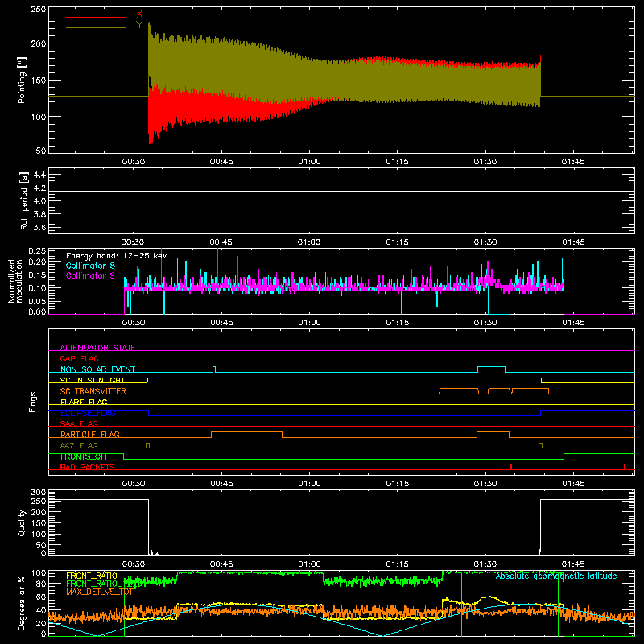Click the 4.4 tick on Roll period axis
The image size is (644, 644).
pos(39,175)
